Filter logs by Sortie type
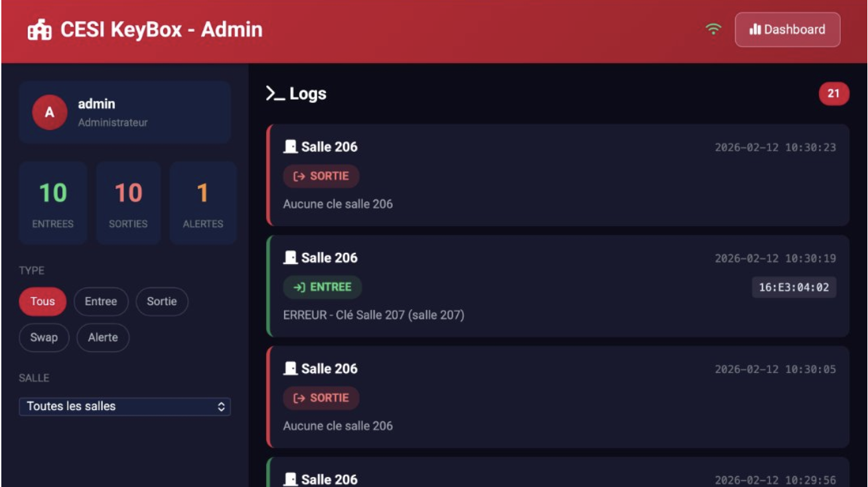This screenshot has height=487, width=868. click(x=162, y=301)
